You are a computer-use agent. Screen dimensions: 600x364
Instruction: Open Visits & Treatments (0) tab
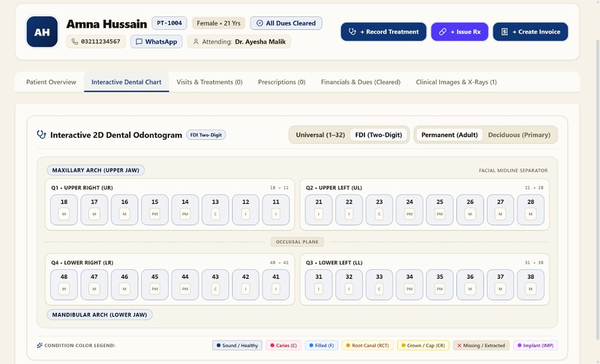click(209, 82)
